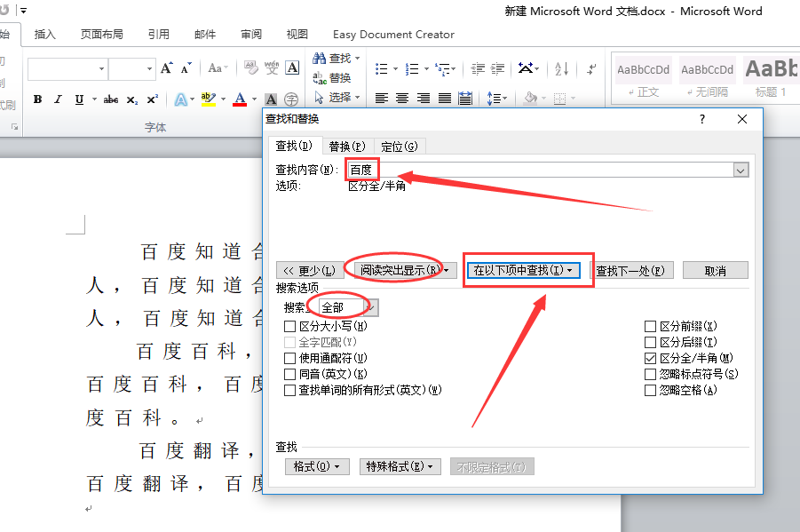The height and width of the screenshot is (532, 800).
Task: Enable 使用通配符 checkbox
Action: [289, 359]
